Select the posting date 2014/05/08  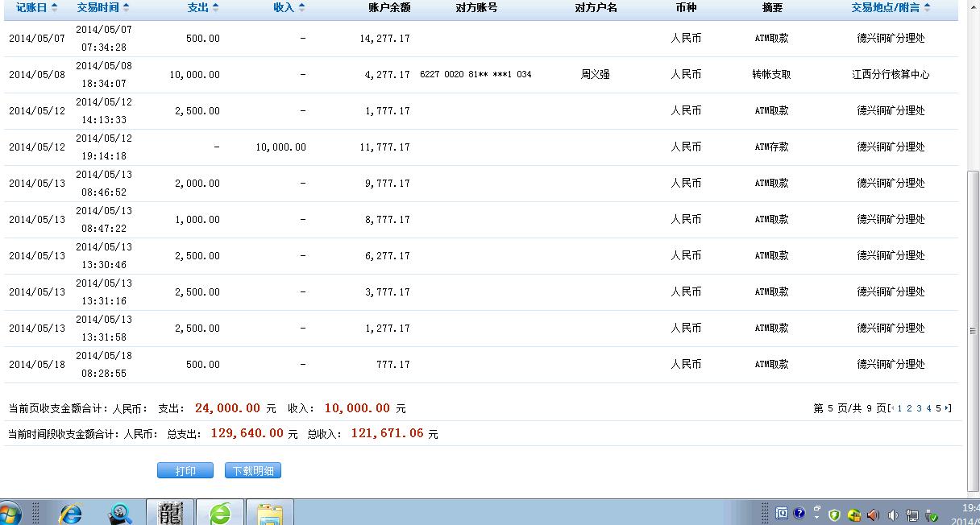(37, 75)
